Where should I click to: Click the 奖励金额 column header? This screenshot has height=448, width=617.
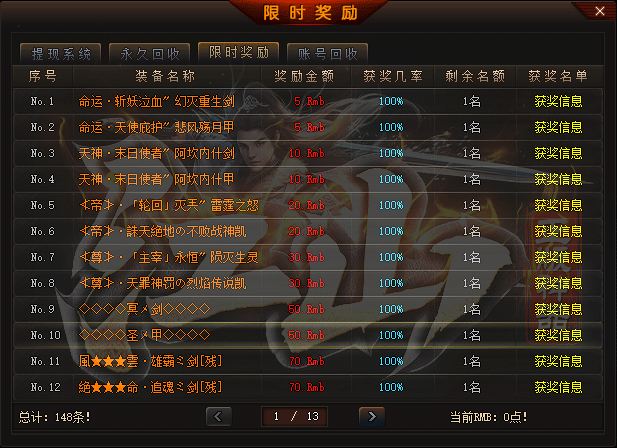(304, 76)
